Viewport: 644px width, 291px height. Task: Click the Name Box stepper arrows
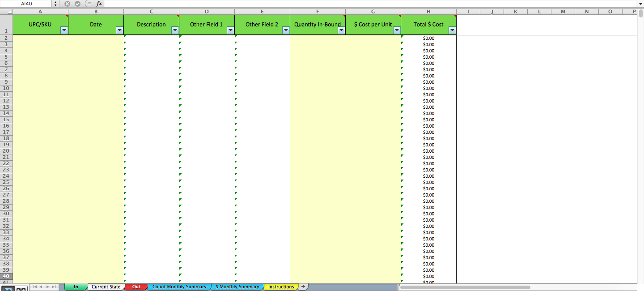pos(55,4)
